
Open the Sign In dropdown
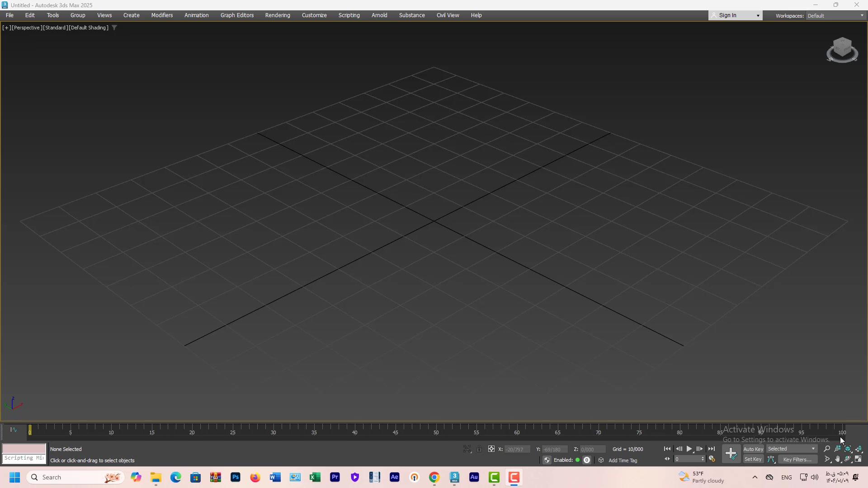[x=735, y=15]
